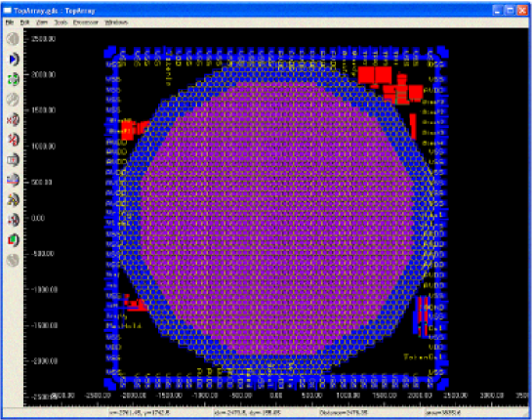Click the 0.00 mark on the vertical ruler
The image size is (532, 420).
point(38,218)
